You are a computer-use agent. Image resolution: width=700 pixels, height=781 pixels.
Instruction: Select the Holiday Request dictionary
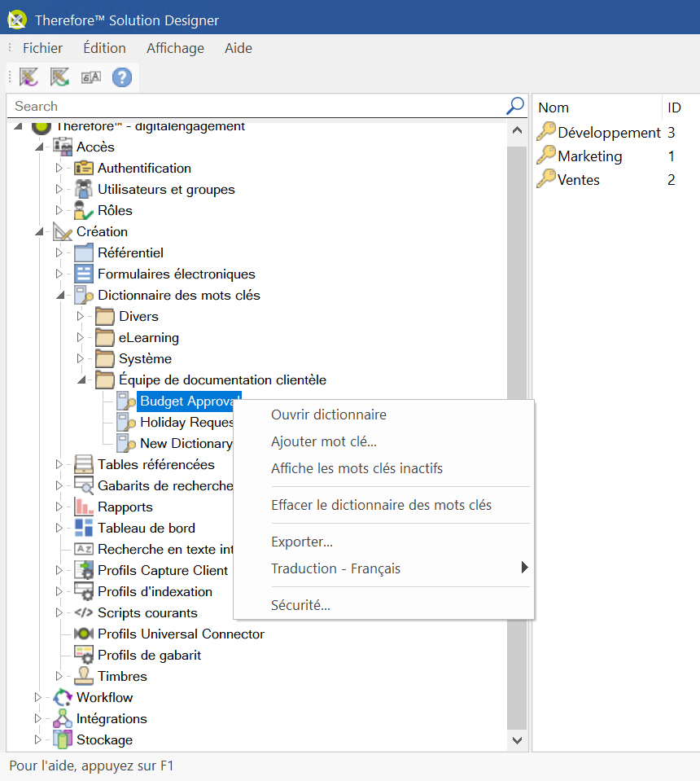186,423
